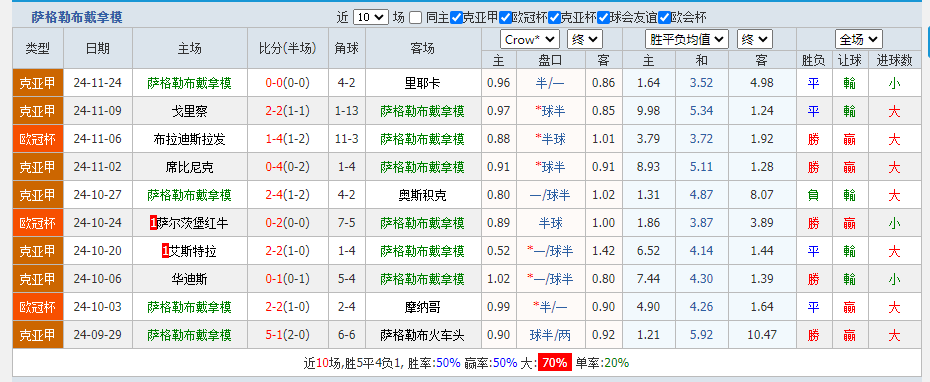Click the 欧冠杯 league cell for 24-10-24
Screen dimensions: 930x382
[x=37, y=223]
